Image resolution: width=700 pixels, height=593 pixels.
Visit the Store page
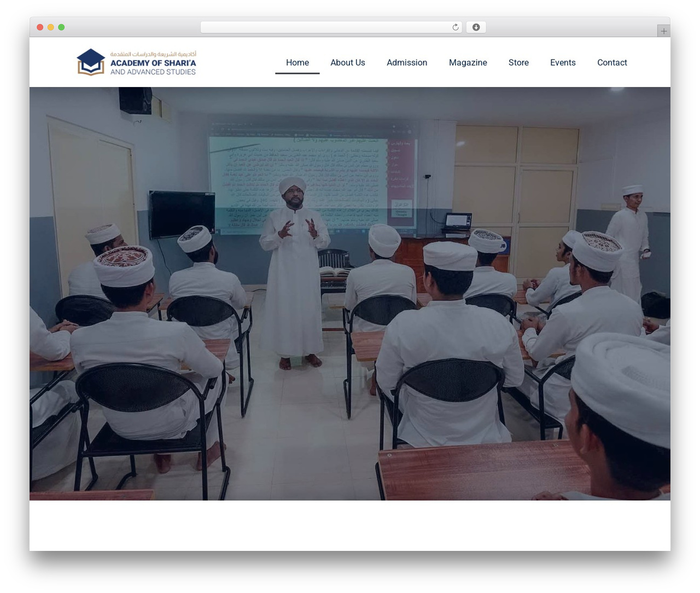[518, 62]
